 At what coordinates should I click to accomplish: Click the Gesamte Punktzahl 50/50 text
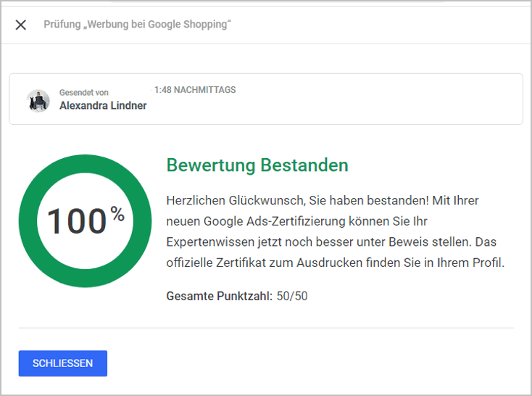(237, 296)
